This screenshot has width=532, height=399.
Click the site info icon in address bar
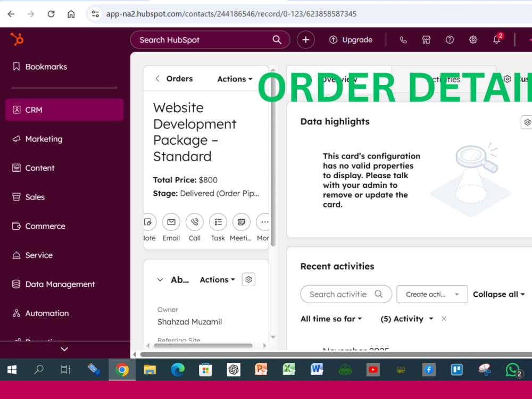pos(95,14)
